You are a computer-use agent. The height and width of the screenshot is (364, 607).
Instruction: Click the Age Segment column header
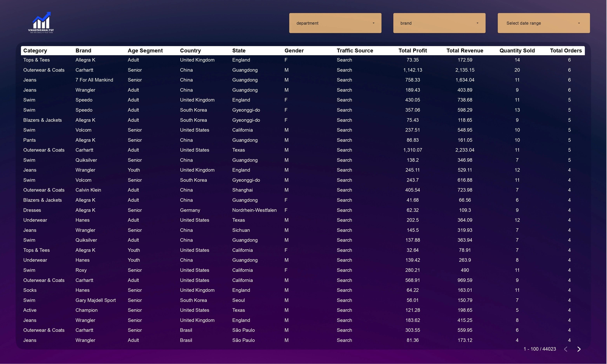point(145,50)
